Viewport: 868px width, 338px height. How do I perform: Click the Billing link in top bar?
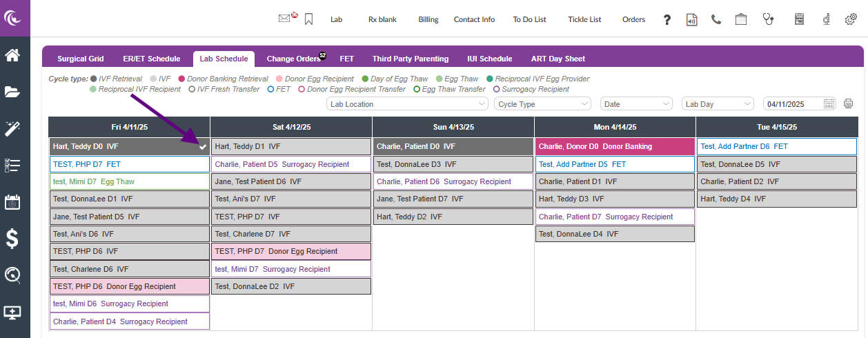(x=428, y=19)
